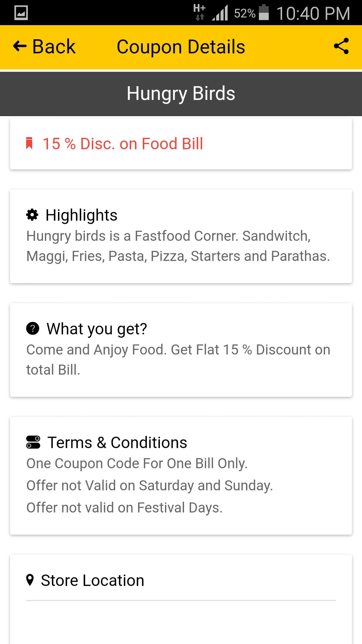Tap the Terms & Conditions heading
The height and width of the screenshot is (644, 362).
click(117, 442)
